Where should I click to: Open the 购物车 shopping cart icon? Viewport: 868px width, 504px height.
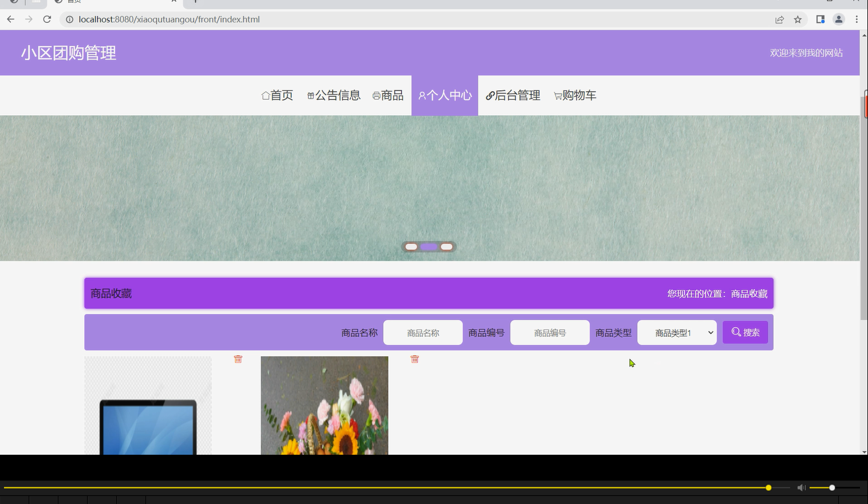coord(558,96)
